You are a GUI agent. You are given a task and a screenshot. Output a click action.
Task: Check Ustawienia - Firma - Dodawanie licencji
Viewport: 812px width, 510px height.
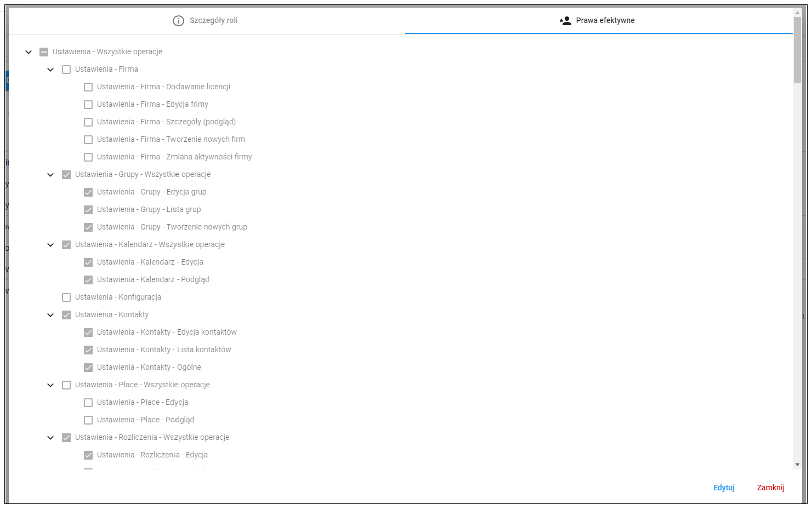point(88,87)
